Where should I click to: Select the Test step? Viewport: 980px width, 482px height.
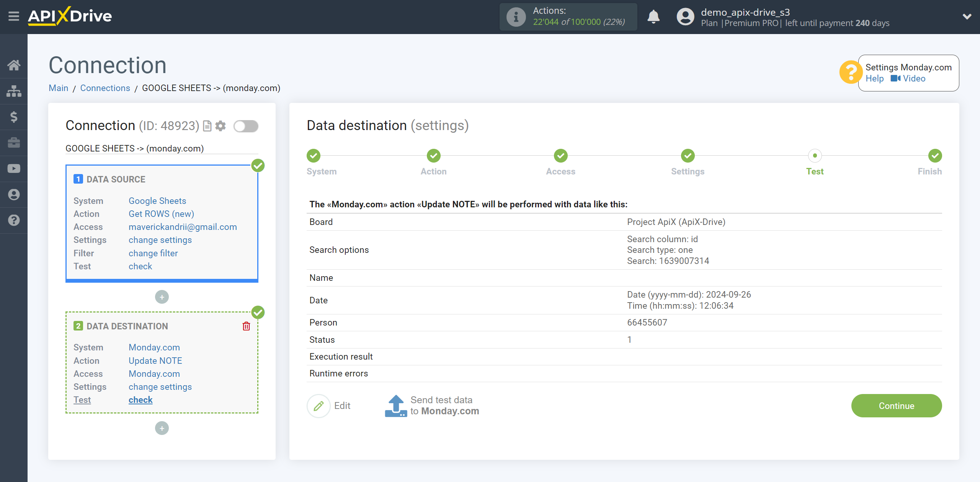click(x=815, y=156)
